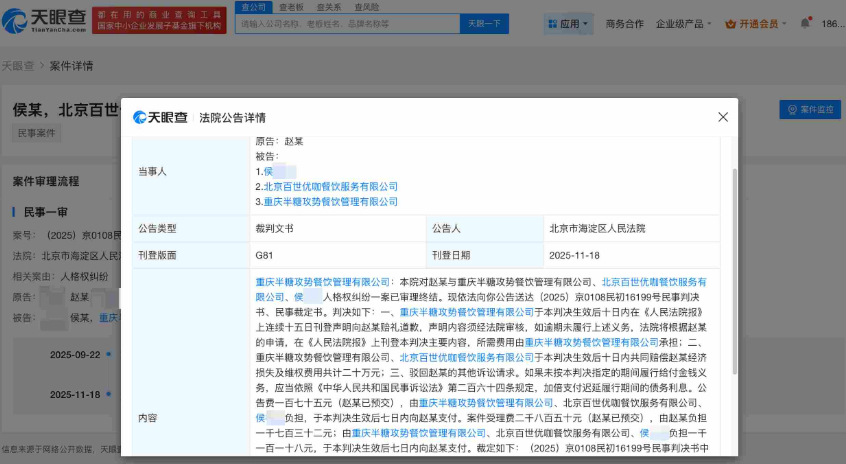This screenshot has height=464, width=846.
Task: Click the Tianyancha site logo at top left
Action: [44, 22]
